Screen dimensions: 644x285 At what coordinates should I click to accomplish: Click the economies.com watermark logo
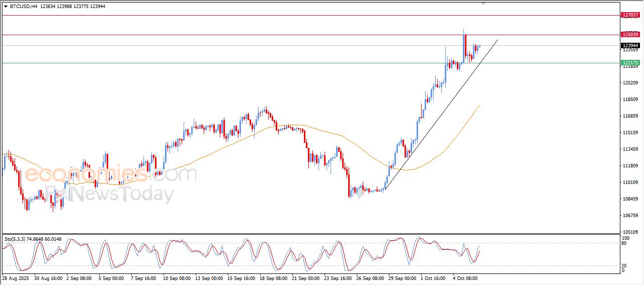pos(111,175)
